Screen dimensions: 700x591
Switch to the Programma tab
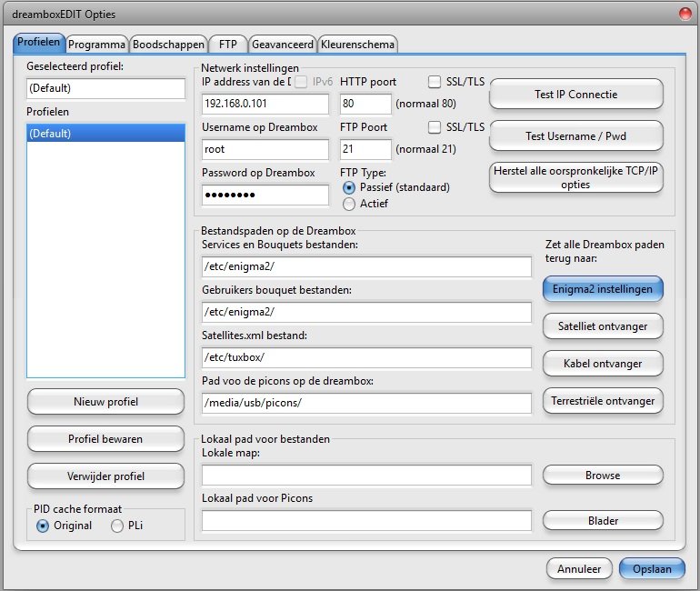[96, 44]
